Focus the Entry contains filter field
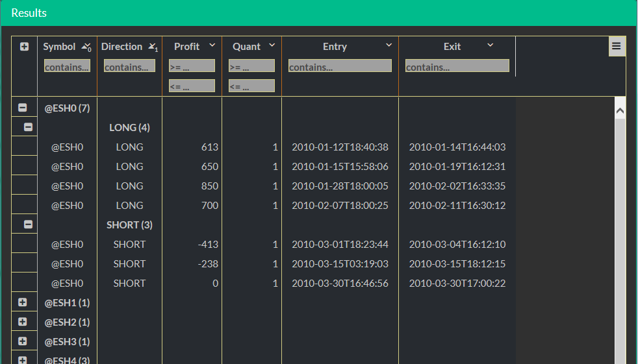 coord(340,66)
